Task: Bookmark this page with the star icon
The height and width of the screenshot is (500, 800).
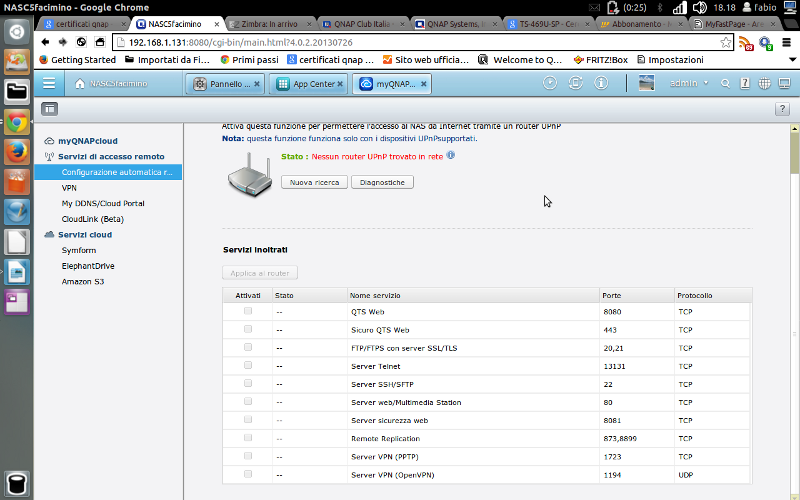Action: (726, 42)
